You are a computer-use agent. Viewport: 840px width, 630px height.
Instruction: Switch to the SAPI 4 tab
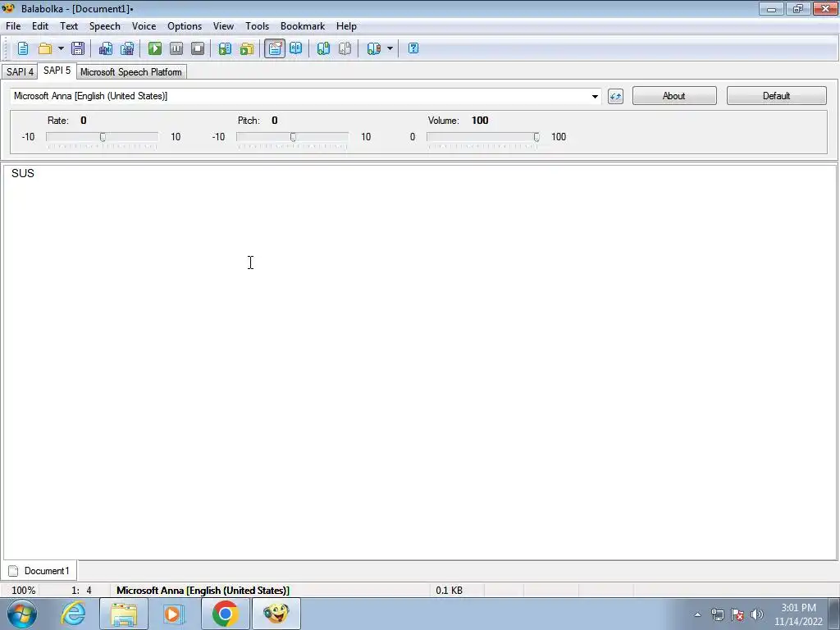(20, 72)
